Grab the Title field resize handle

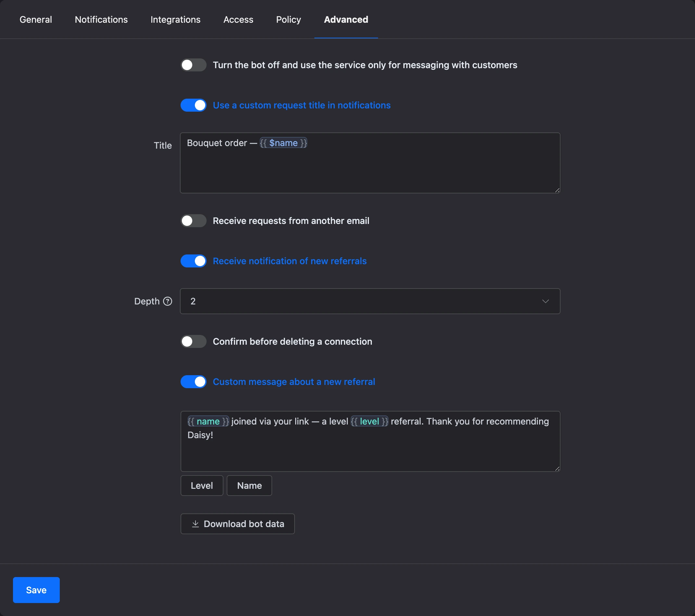click(x=557, y=190)
